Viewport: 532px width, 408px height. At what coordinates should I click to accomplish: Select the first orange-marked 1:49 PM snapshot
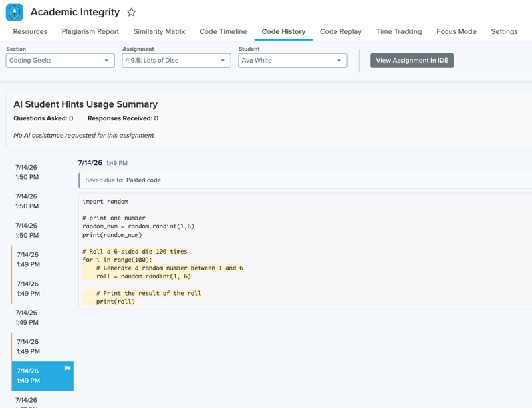(x=42, y=260)
